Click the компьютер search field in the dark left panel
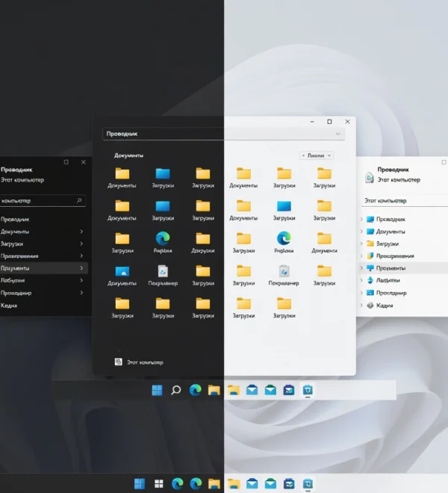The height and width of the screenshot is (493, 448). click(x=43, y=201)
